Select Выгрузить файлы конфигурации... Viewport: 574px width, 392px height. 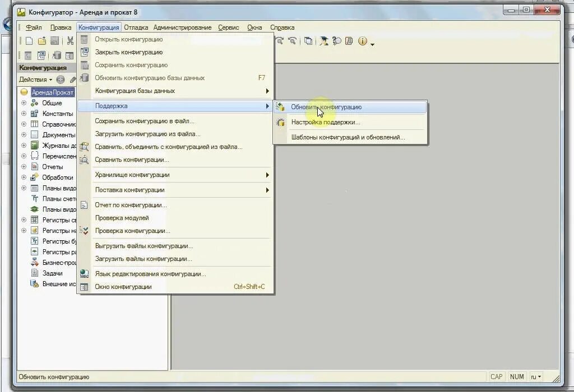(x=175, y=246)
